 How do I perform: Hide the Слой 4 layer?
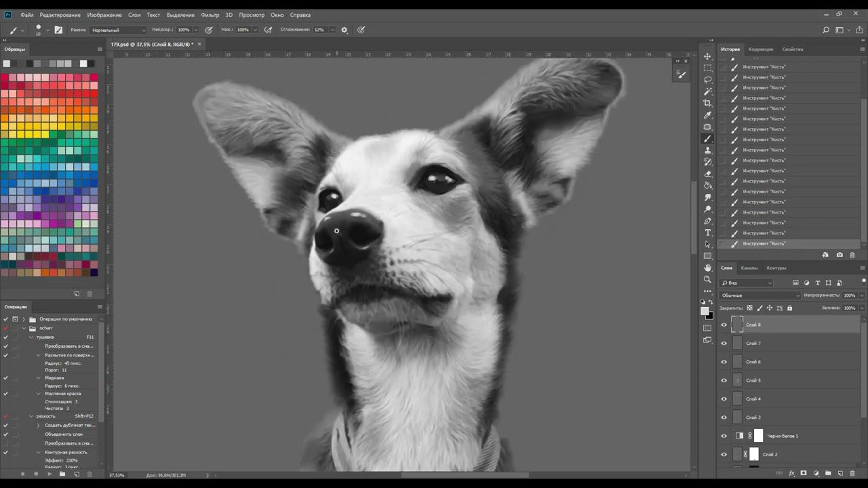724,399
